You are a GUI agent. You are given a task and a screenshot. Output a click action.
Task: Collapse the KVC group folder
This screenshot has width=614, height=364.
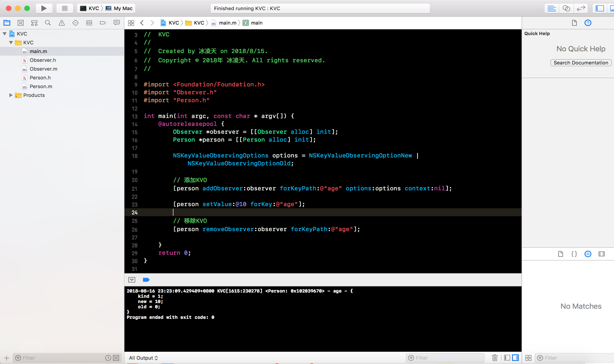coord(11,43)
